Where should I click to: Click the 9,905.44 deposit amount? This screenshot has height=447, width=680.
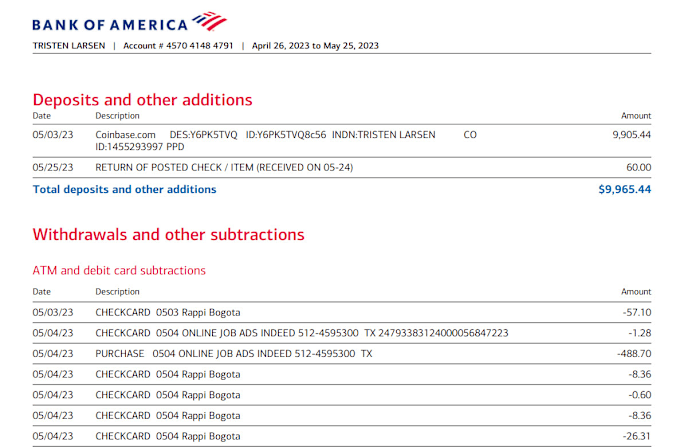pos(631,135)
